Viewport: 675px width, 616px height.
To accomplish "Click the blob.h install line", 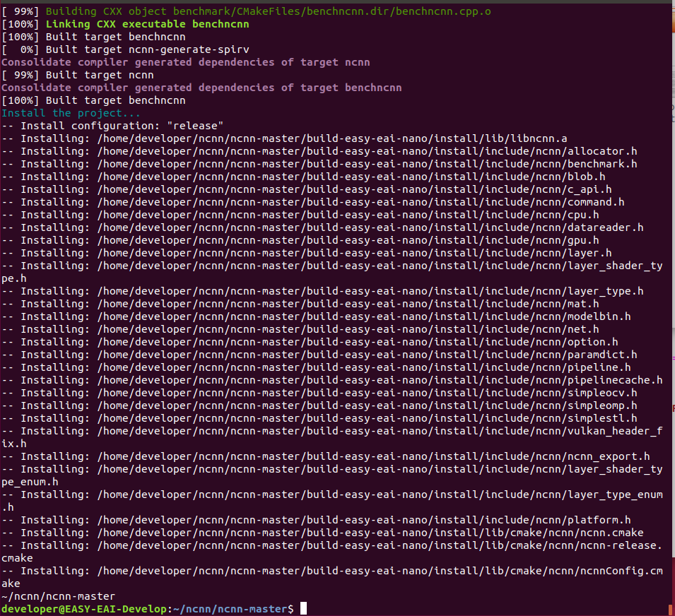I will pyautogui.click(x=303, y=177).
